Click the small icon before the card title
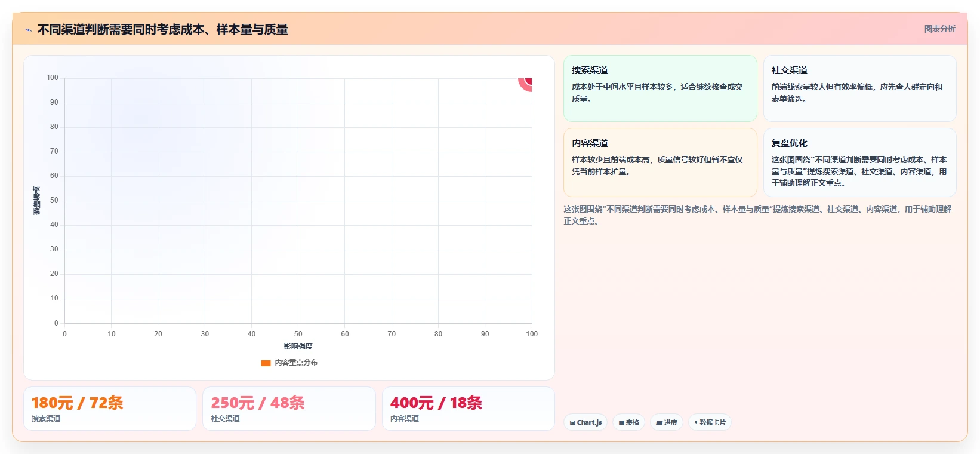980x454 pixels. click(x=28, y=30)
